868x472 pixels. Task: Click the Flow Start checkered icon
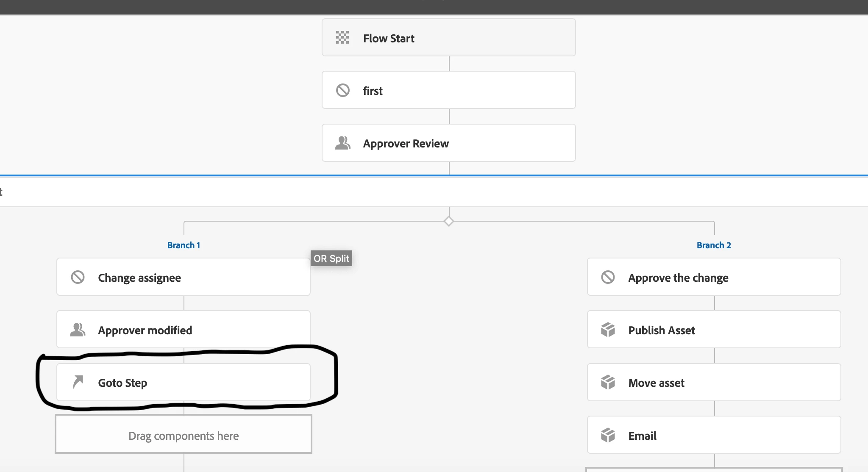(x=342, y=38)
